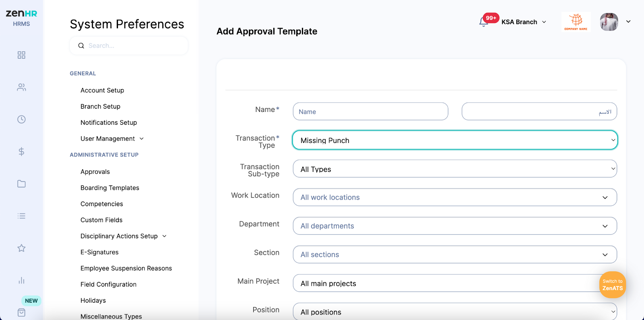Click the System Preferences title
The width and height of the screenshot is (644, 320).
pos(127,24)
